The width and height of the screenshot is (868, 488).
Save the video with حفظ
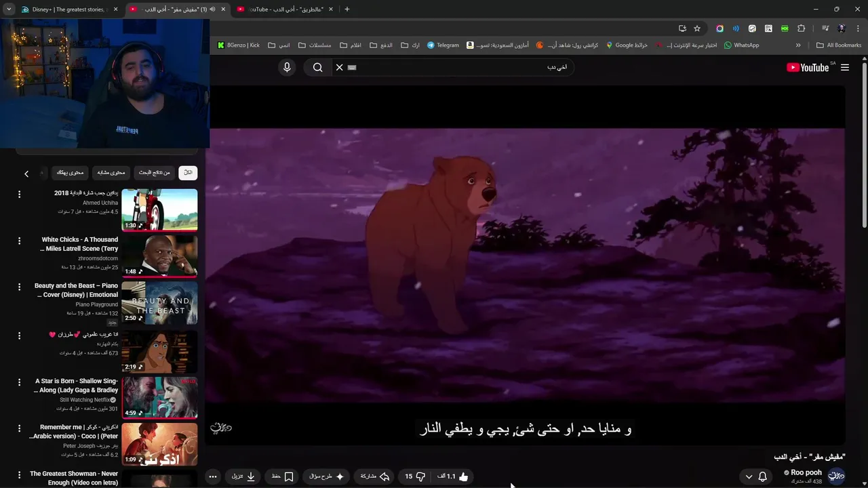pos(282,476)
